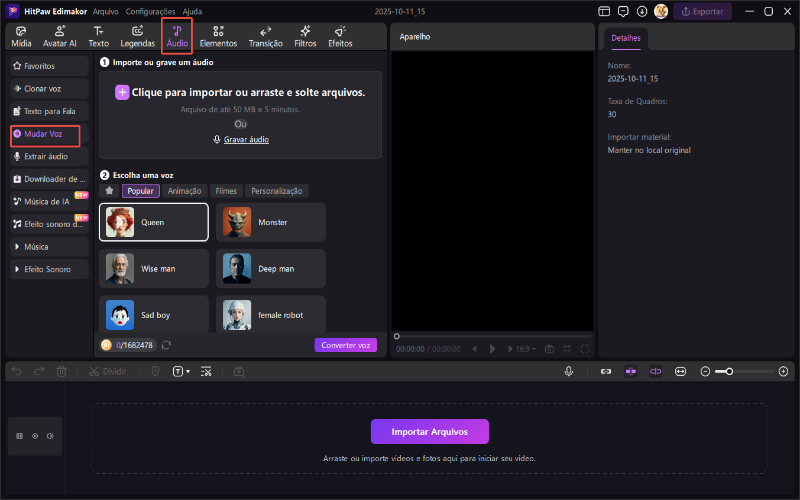The width and height of the screenshot is (800, 500).
Task: Click the plus icon to import audio
Action: (122, 92)
